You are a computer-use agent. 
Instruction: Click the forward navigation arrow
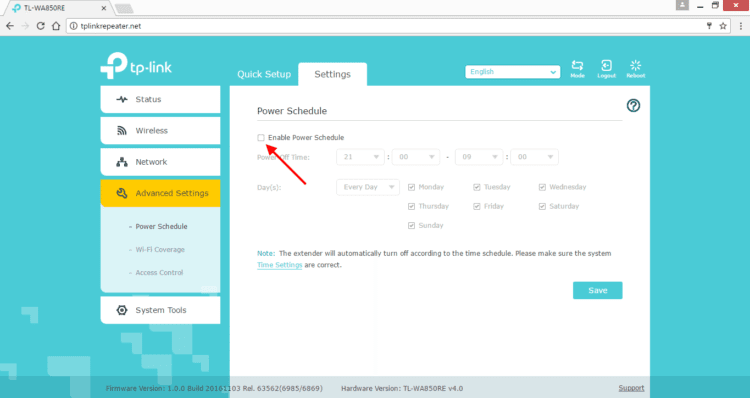[25, 26]
